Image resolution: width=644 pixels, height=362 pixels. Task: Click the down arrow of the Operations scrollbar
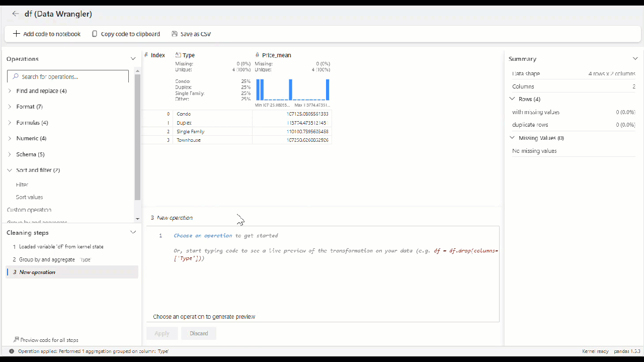pyautogui.click(x=137, y=219)
